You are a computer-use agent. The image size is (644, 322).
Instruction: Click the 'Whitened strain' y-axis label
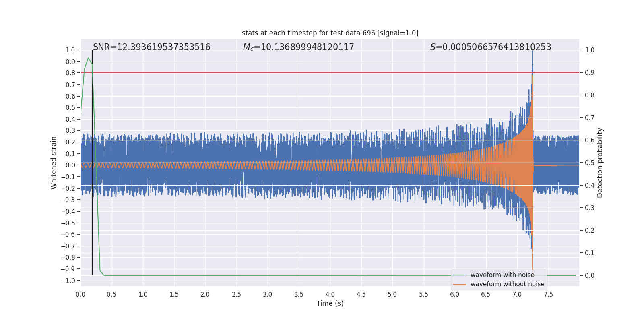[54, 163]
